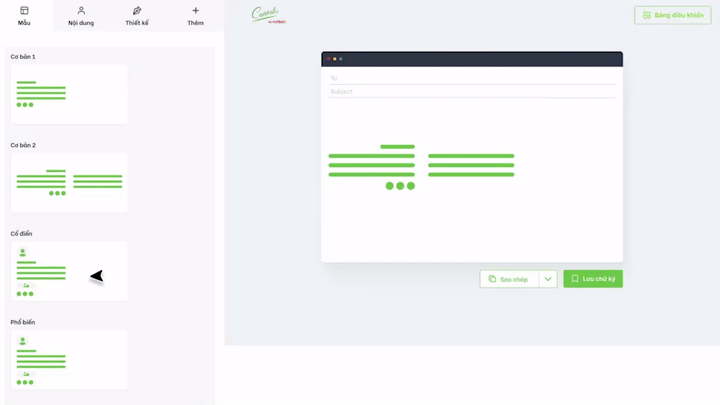Switch to the Nội dung tab

pos(81,16)
